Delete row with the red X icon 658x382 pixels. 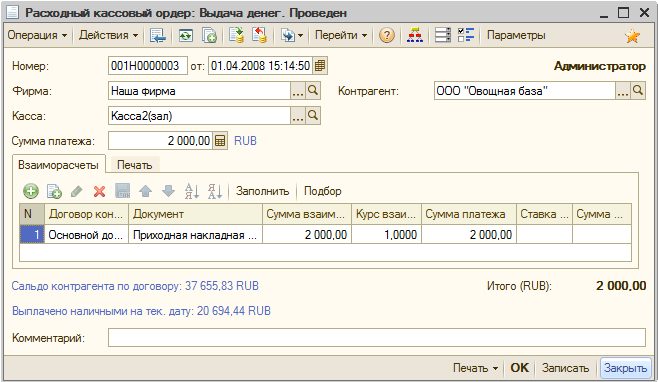pos(99,191)
